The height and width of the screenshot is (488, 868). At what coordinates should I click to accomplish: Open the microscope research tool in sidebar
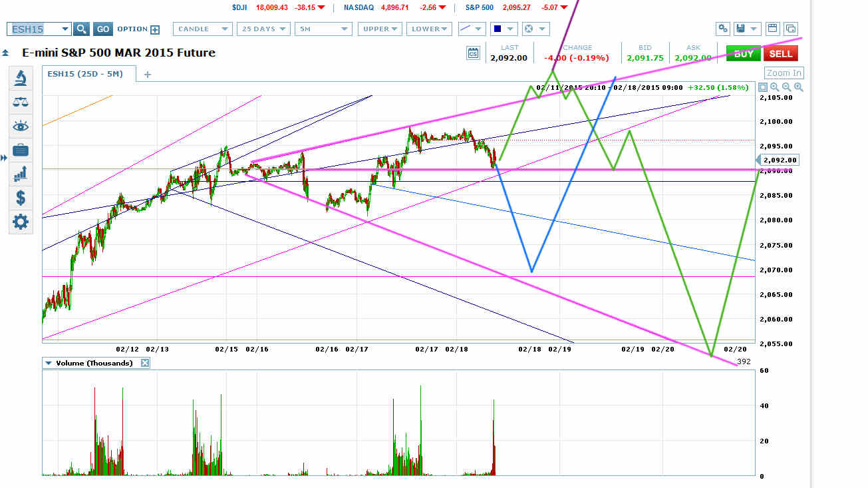tap(21, 79)
